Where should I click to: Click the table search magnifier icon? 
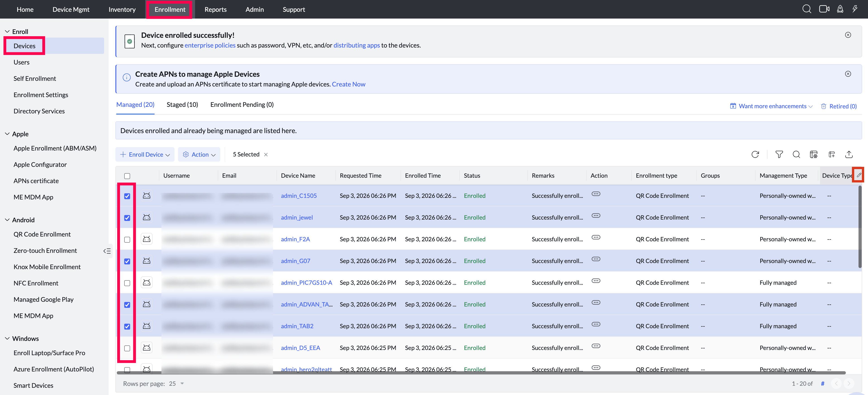[796, 154]
